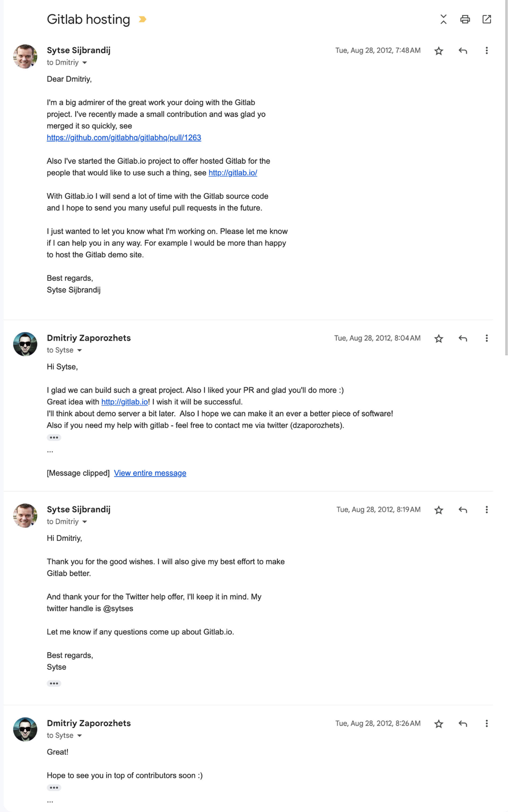Star Dmitriy's 8:04 AM reply
Viewport: 508px width, 812px height.
438,338
